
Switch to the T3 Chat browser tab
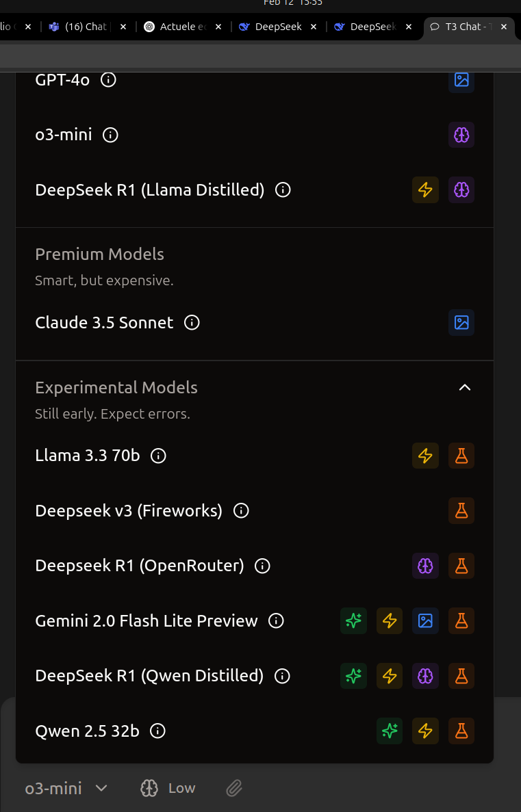(463, 27)
